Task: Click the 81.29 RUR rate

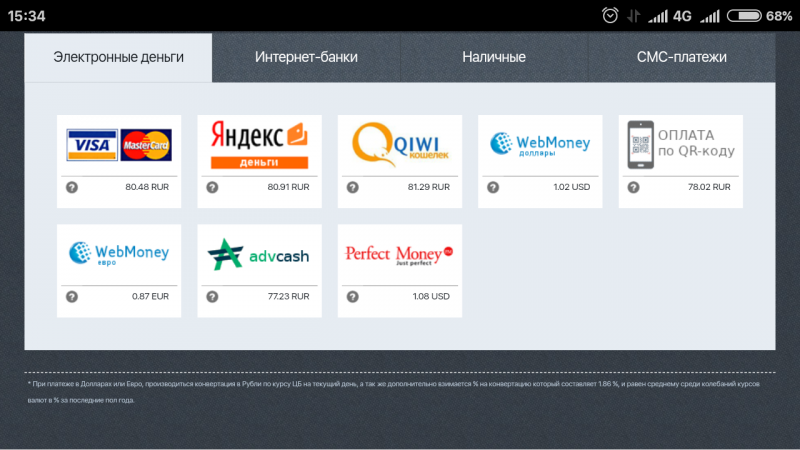Action: coord(429,187)
